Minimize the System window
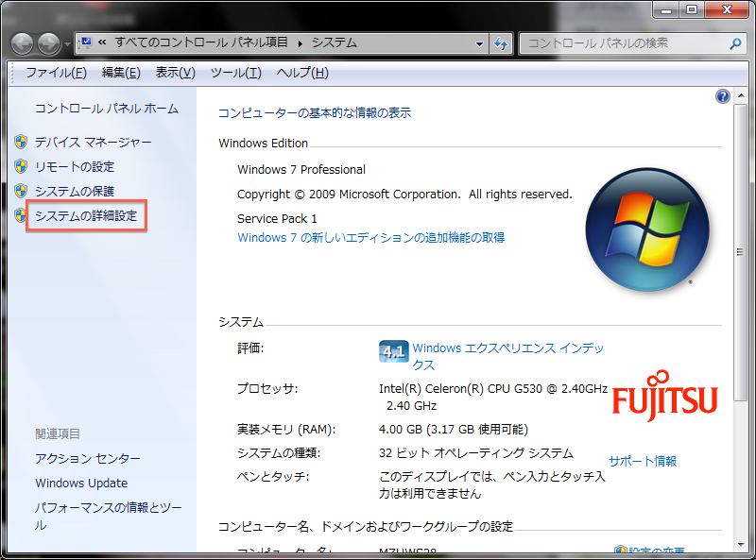The height and width of the screenshot is (560, 756). pyautogui.click(x=666, y=9)
